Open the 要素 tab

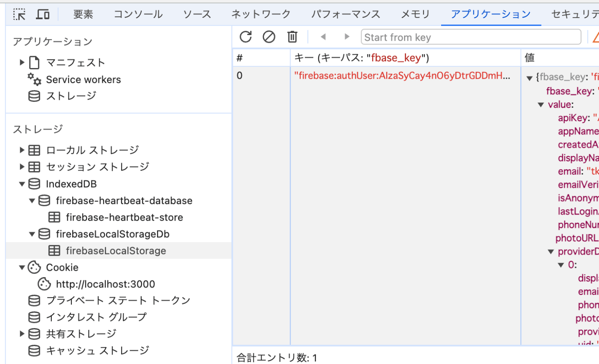(x=83, y=14)
